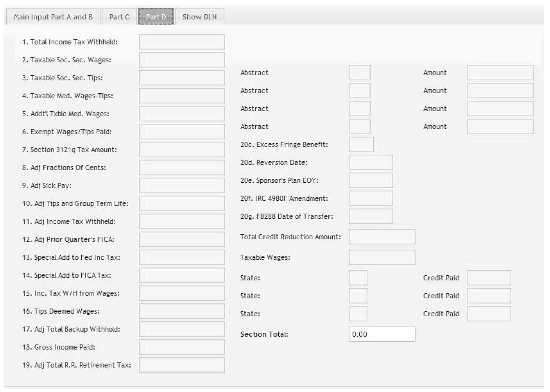The height and width of the screenshot is (392, 550).
Task: Click the Adj Sick Pay input box
Action: pyautogui.click(x=182, y=186)
